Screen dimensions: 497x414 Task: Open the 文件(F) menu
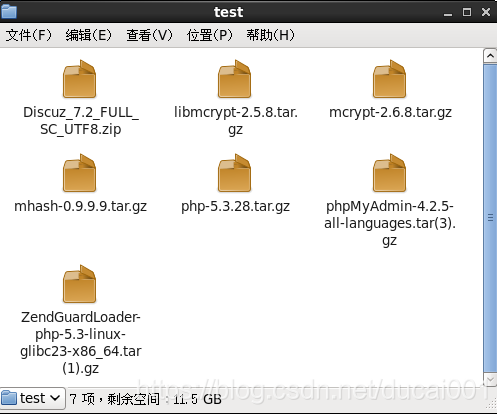(29, 35)
